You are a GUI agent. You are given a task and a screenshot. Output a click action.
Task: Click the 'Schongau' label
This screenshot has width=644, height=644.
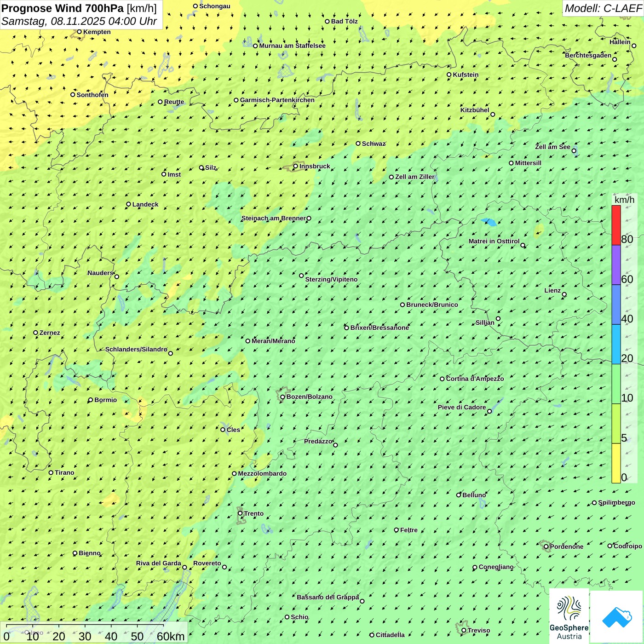pos(215,6)
